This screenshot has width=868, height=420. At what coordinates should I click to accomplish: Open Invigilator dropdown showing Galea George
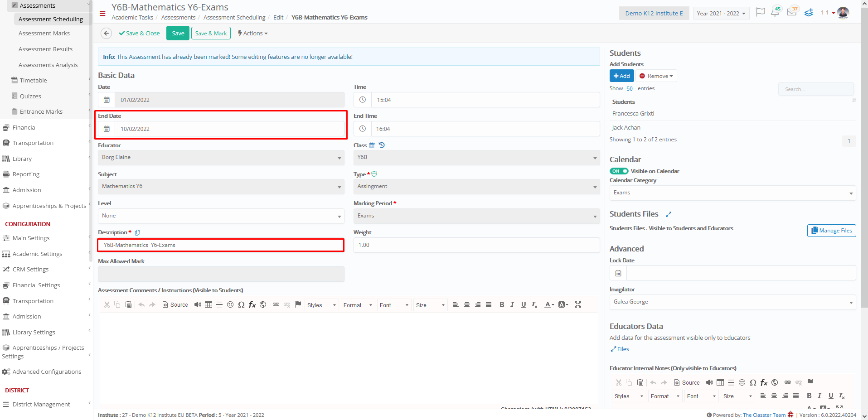(x=732, y=302)
